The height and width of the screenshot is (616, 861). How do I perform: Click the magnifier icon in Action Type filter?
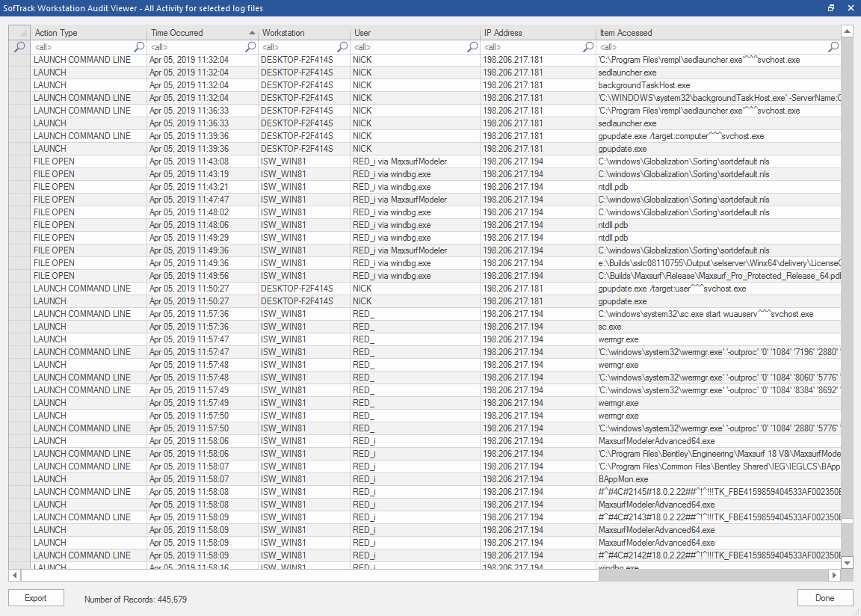139,46
